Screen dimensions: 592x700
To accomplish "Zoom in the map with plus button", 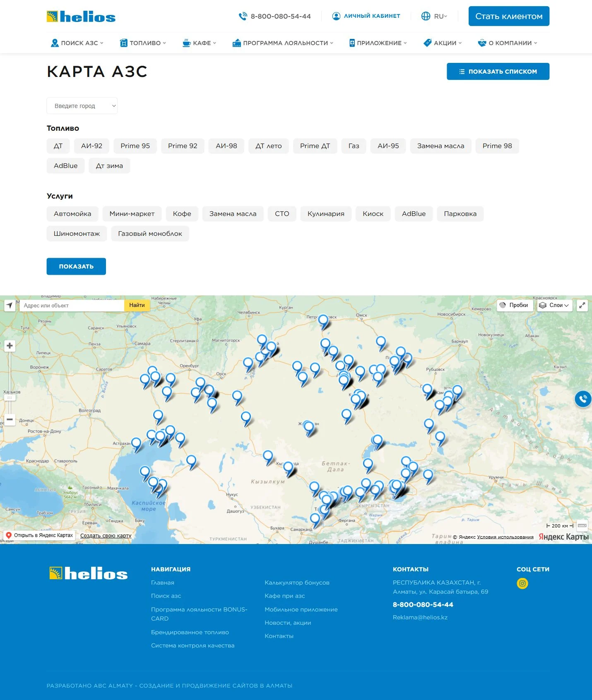I will 10,345.
